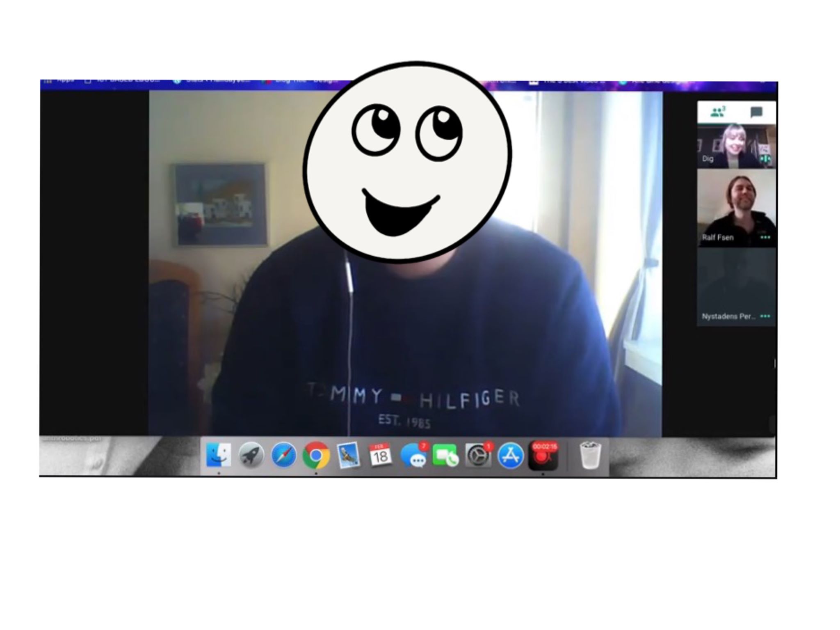
Task: Click the red screen recorder dock icon
Action: [544, 455]
